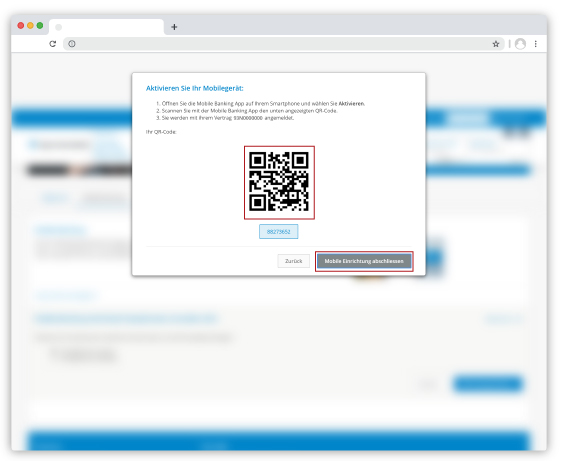Open the browser three-dot menu
574x461 pixels.
coord(536,44)
